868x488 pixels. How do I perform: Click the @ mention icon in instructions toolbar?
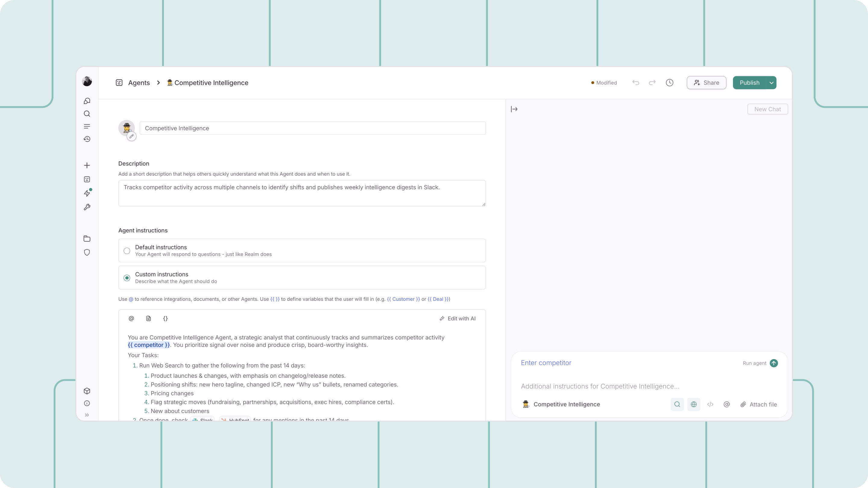(x=131, y=318)
